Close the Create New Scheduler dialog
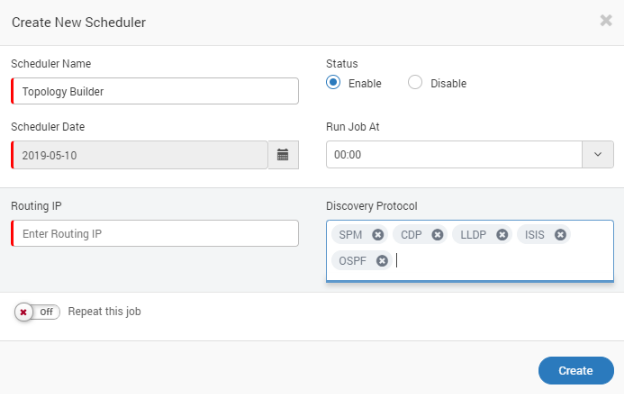This screenshot has height=395, width=624. [606, 20]
